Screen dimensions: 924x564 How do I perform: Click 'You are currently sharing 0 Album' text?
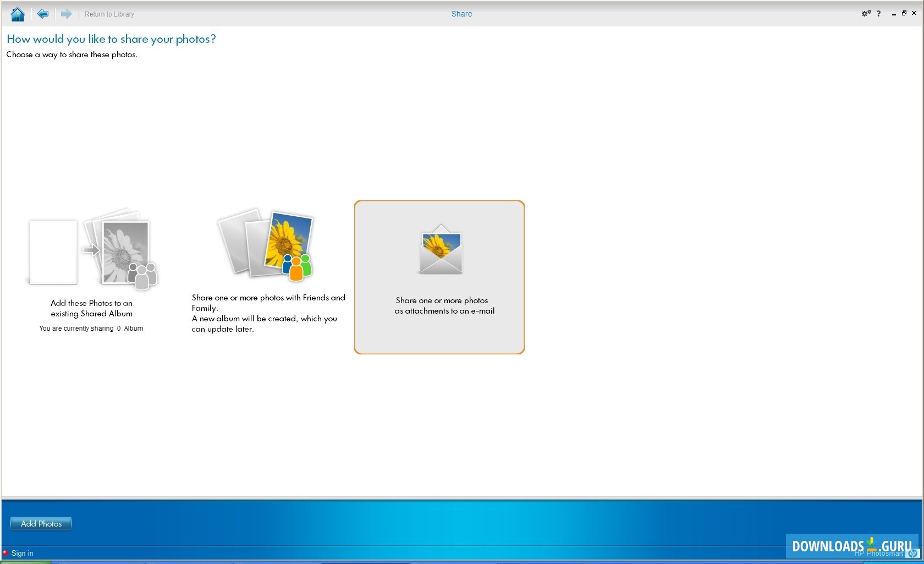click(91, 328)
